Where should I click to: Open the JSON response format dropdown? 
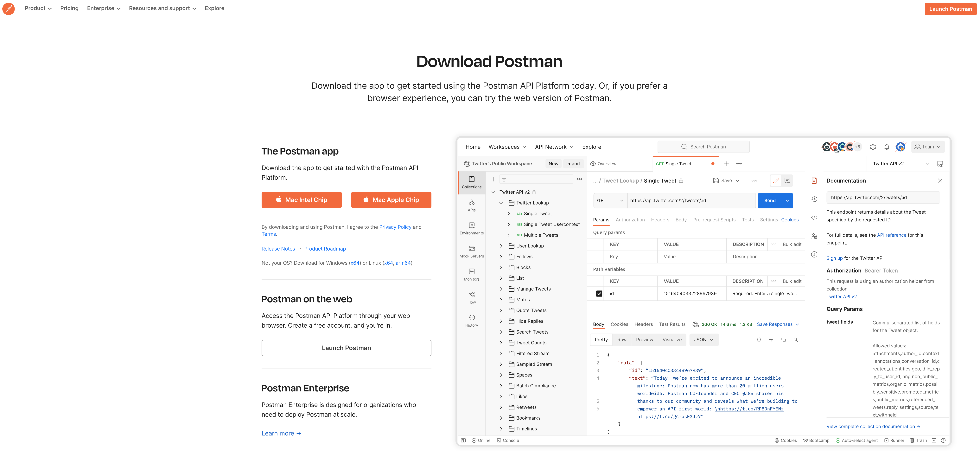pyautogui.click(x=703, y=339)
